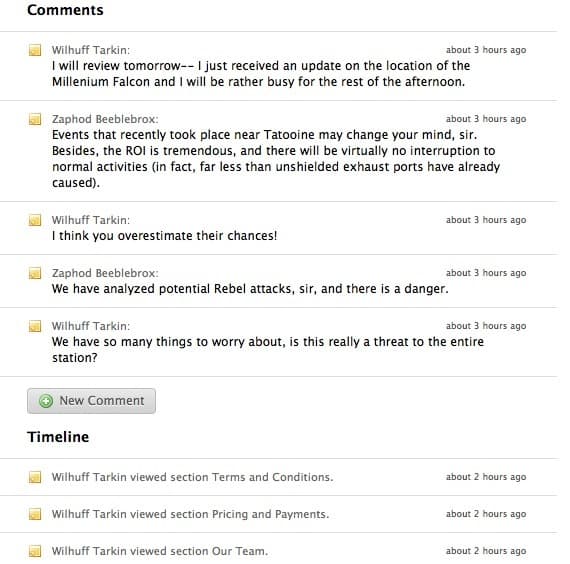Click icon next to Our Team entry
The width and height of the screenshot is (570, 564).
click(x=35, y=551)
